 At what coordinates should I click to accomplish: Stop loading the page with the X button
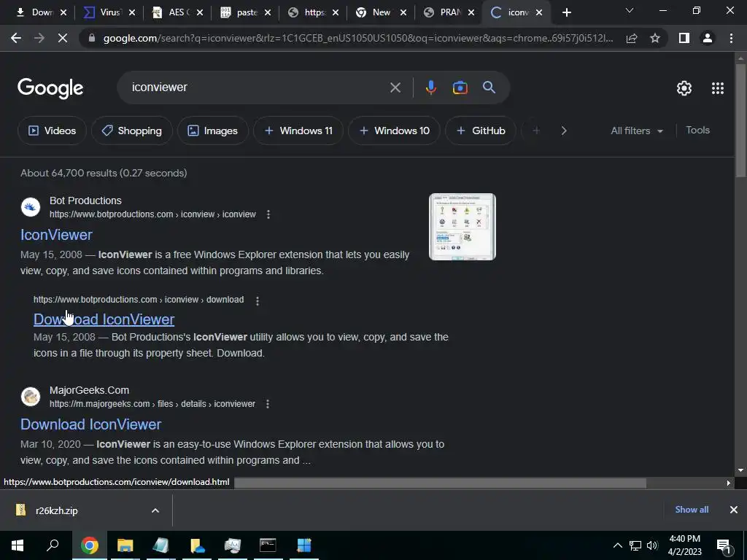63,38
